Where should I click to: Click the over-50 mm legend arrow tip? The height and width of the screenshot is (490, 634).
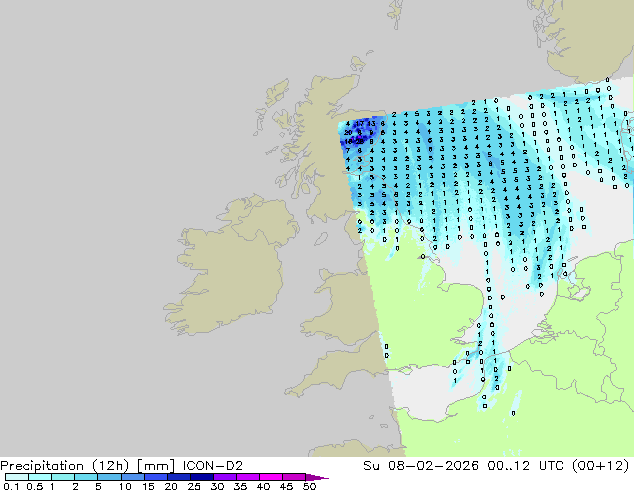pyautogui.click(x=317, y=477)
